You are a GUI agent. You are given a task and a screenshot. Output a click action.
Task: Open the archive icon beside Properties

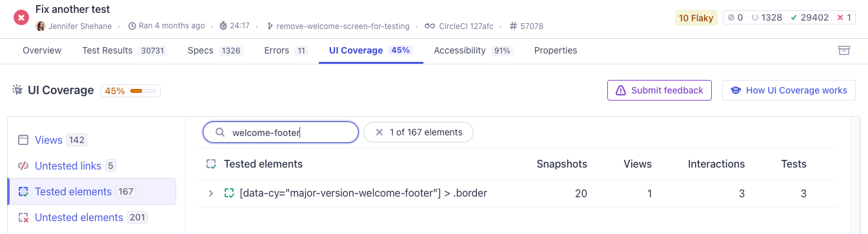(843, 50)
